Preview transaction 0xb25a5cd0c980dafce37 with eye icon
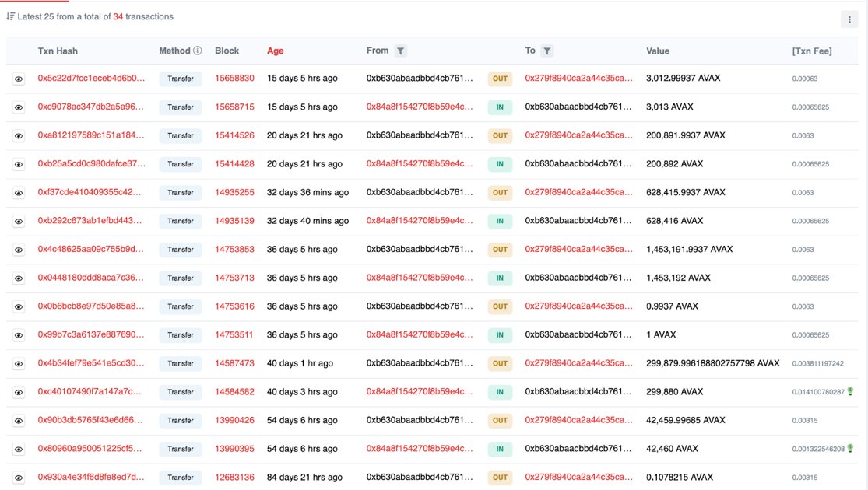Viewport: 868px width, 490px height. pos(19,164)
